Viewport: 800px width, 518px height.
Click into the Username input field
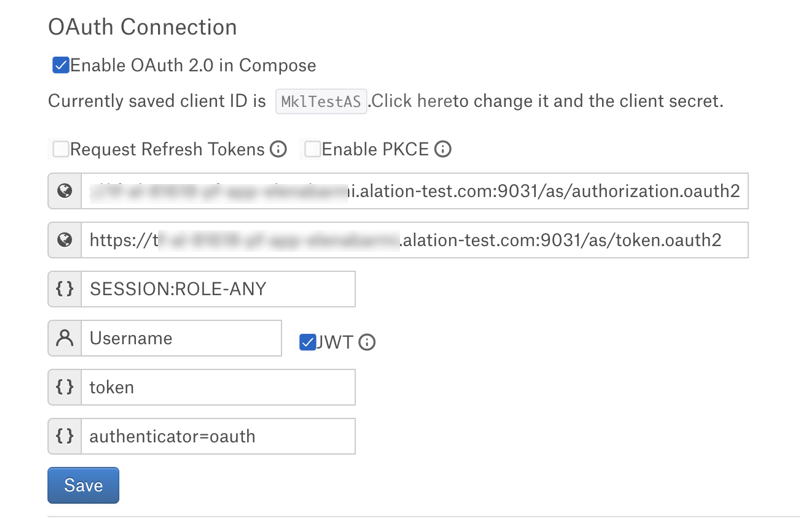point(181,338)
